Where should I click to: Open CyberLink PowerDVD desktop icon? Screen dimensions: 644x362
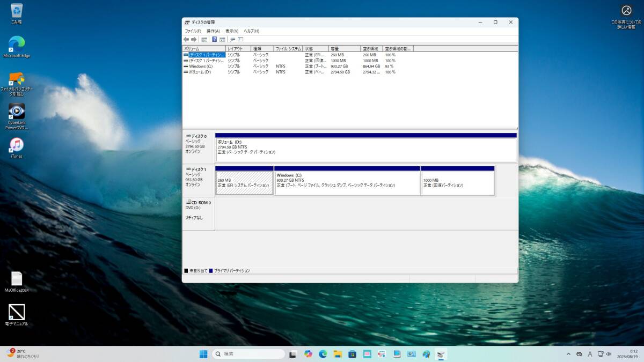(17, 112)
